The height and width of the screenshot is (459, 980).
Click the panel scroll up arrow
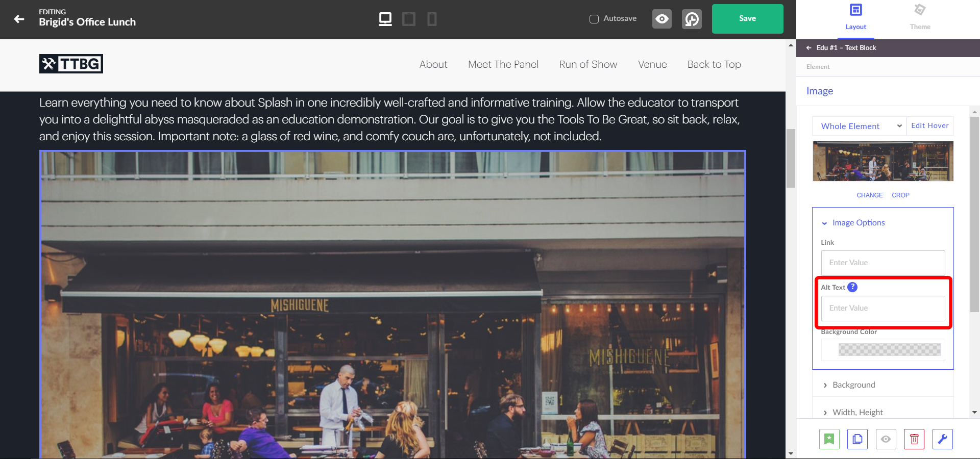click(x=974, y=112)
